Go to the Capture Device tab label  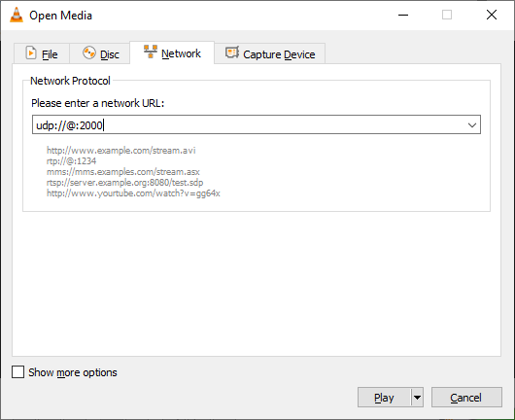pos(279,54)
